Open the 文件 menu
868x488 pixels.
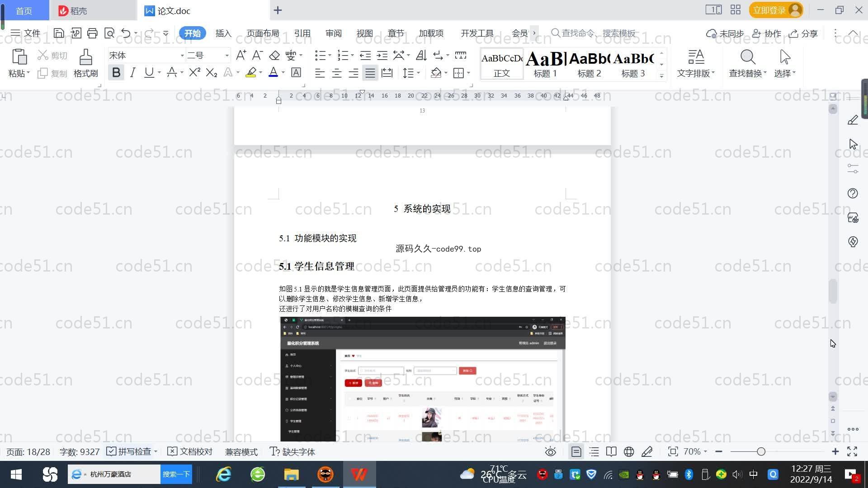[25, 33]
